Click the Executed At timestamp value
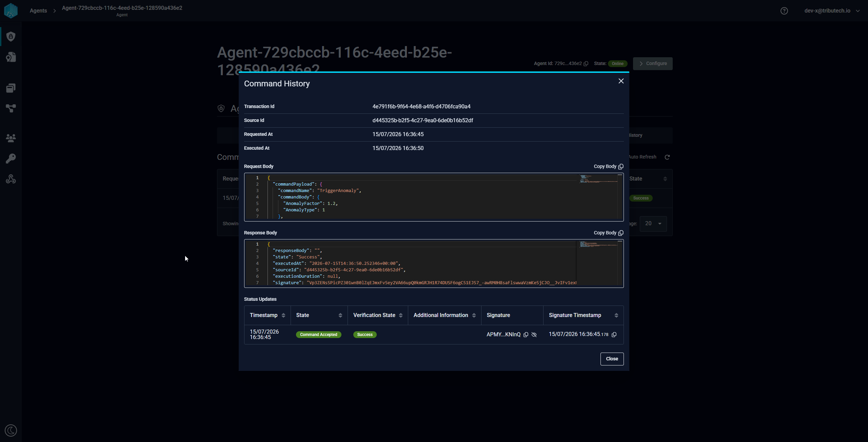Screen dimensions: 868x442 click(398, 148)
